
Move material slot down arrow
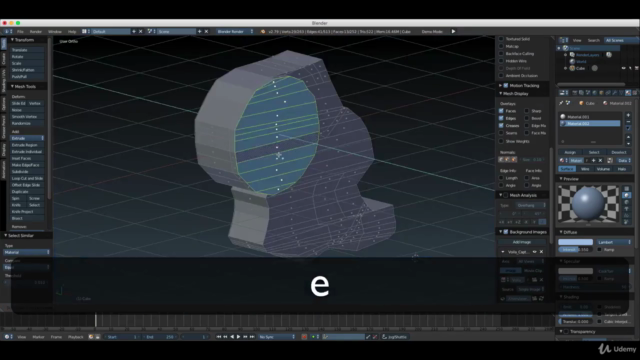pyautogui.click(x=628, y=143)
